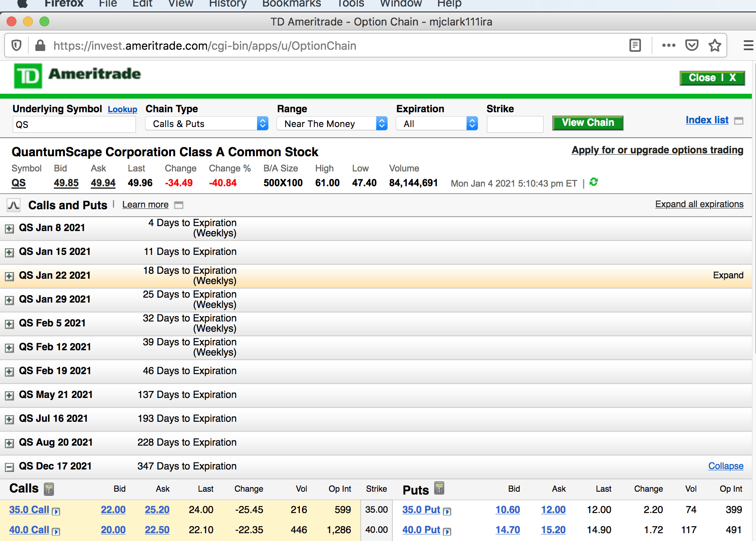This screenshot has height=541, width=756.
Task: Click the popup icon next to Index list
Action: point(739,121)
